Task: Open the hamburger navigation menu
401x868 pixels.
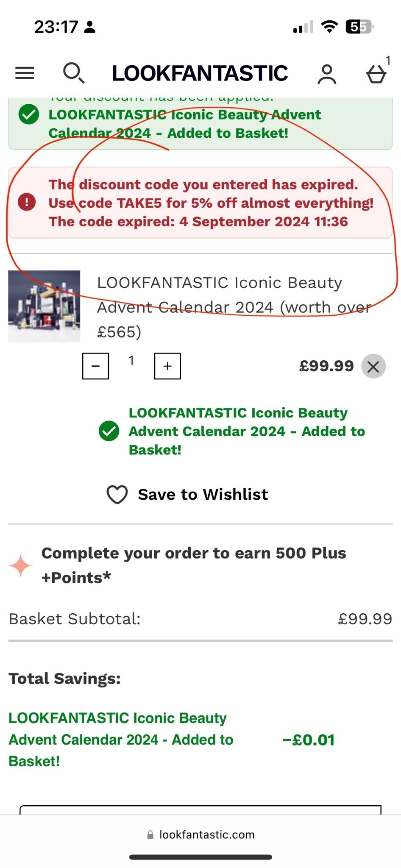Action: [x=25, y=73]
